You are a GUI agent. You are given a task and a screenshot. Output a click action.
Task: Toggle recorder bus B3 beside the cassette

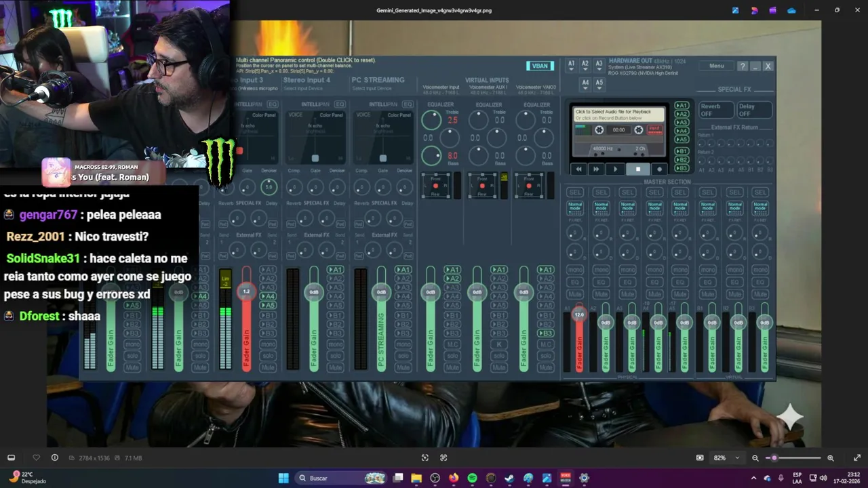[682, 168]
